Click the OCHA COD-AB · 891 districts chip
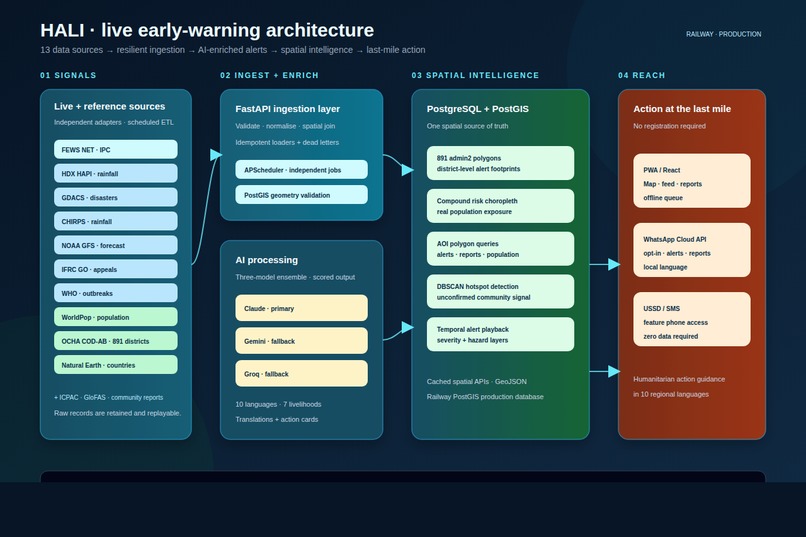The height and width of the screenshot is (537, 806). click(x=116, y=341)
